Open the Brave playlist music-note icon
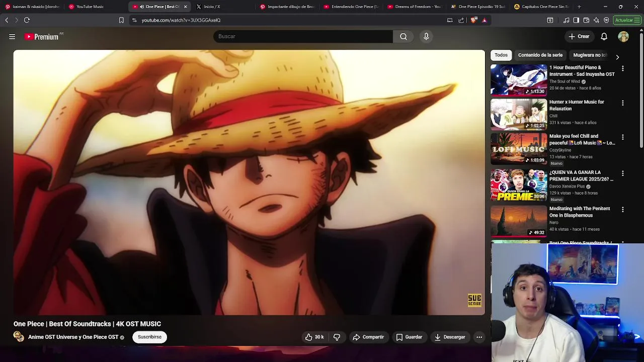 tap(567, 20)
